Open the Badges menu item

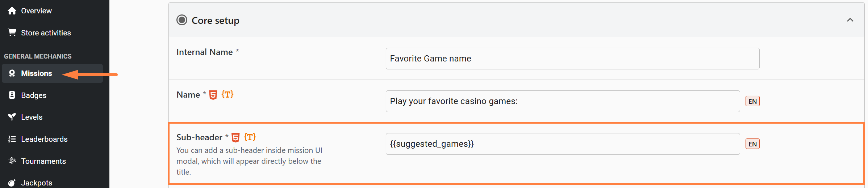coord(34,95)
